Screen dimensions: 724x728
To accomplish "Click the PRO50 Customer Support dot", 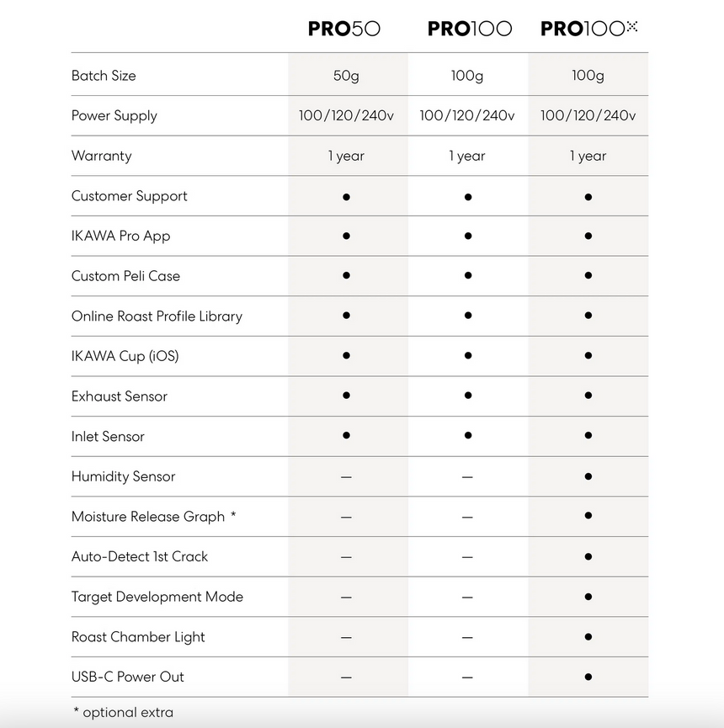I will point(346,197).
